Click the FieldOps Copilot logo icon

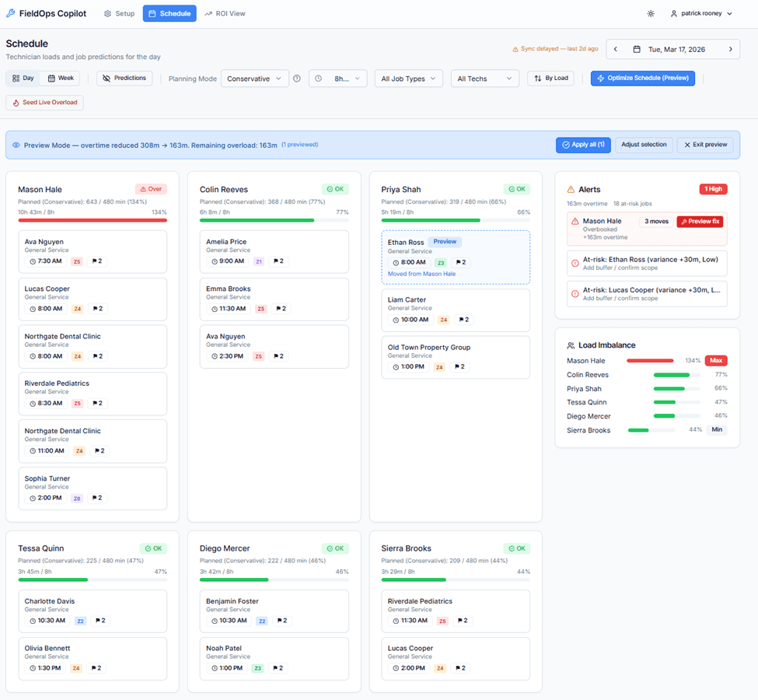9,12
